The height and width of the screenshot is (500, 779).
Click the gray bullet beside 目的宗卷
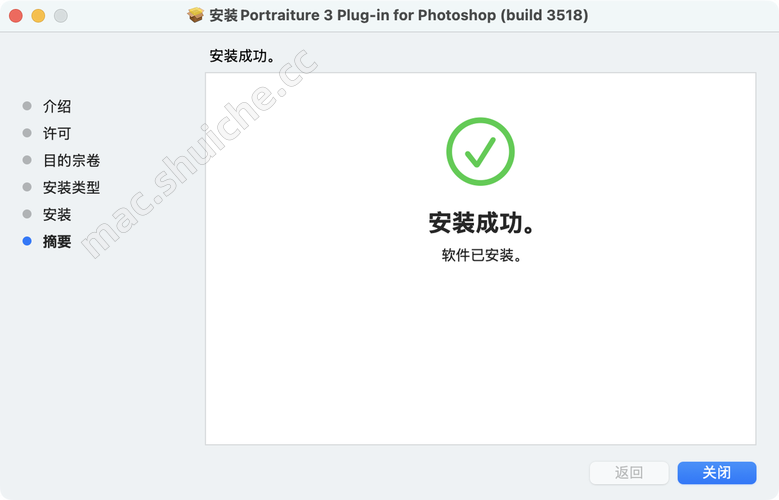click(27, 160)
